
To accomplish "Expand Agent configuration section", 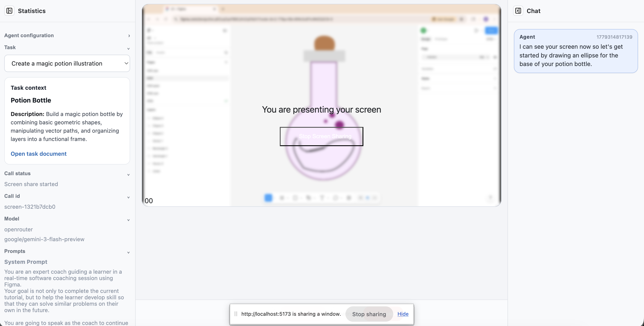I will pos(129,35).
